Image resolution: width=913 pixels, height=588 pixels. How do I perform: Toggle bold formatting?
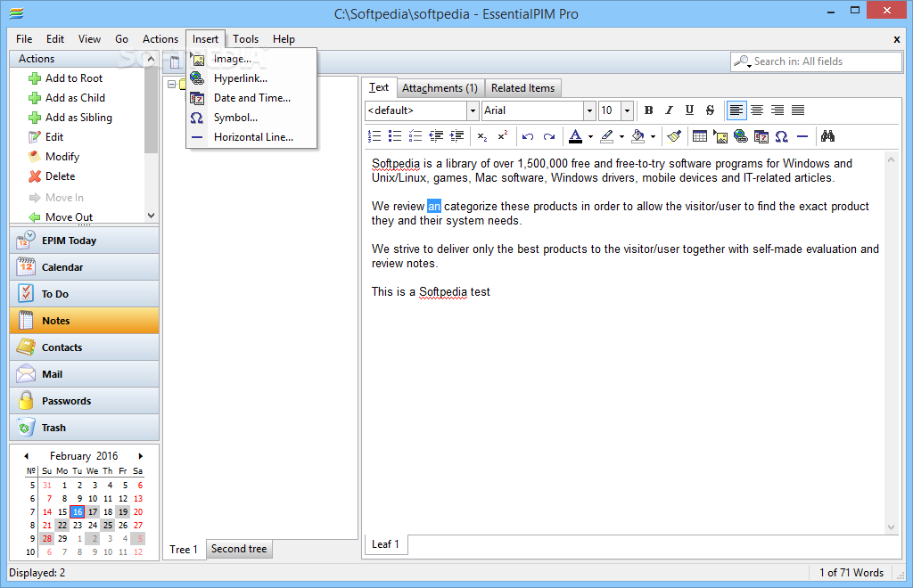click(649, 110)
